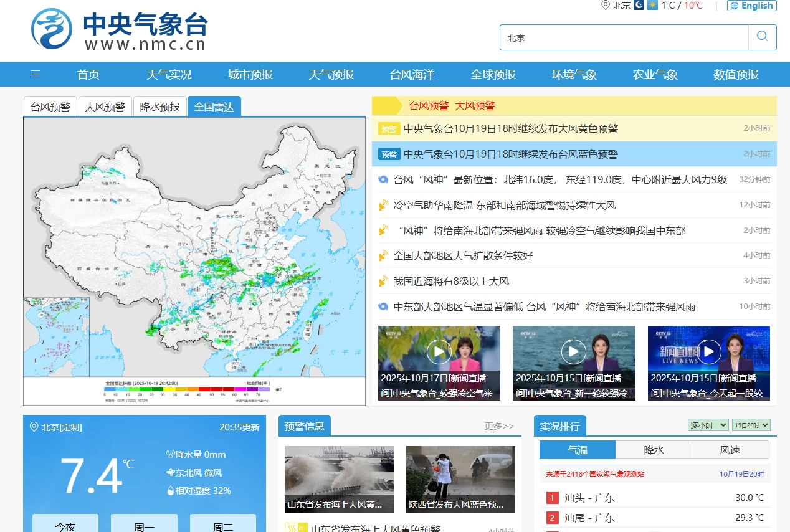Open the 19日20时 time dropdown
790x532 pixels.
pos(751,425)
